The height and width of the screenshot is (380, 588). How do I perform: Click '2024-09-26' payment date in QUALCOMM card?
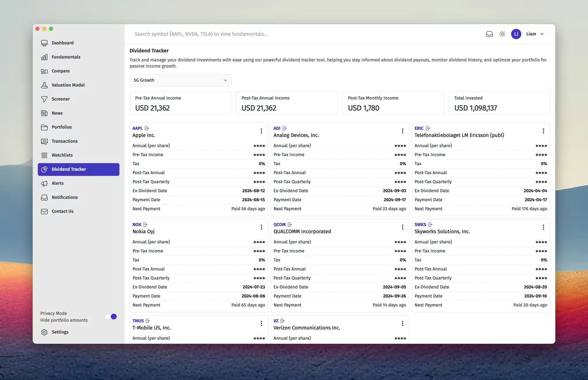pos(394,296)
